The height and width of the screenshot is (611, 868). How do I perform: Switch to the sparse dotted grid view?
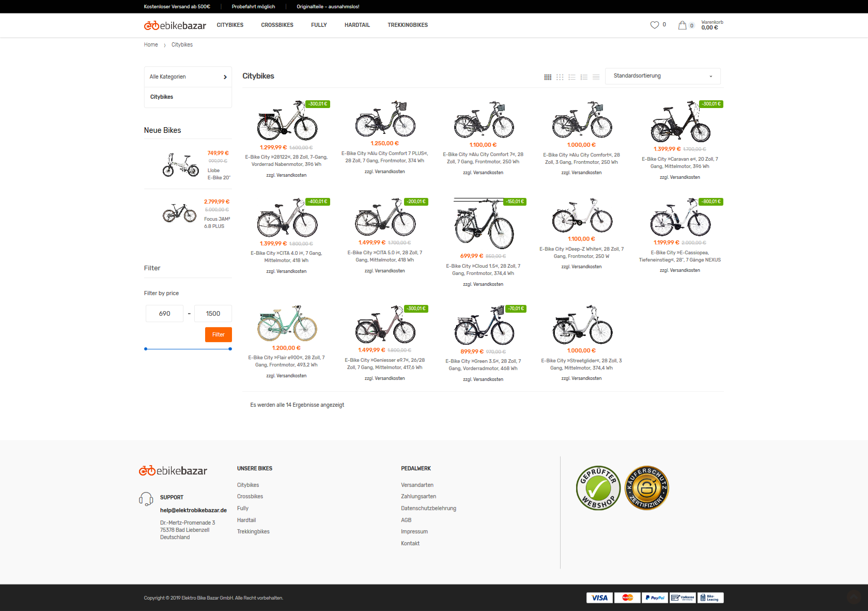click(560, 77)
